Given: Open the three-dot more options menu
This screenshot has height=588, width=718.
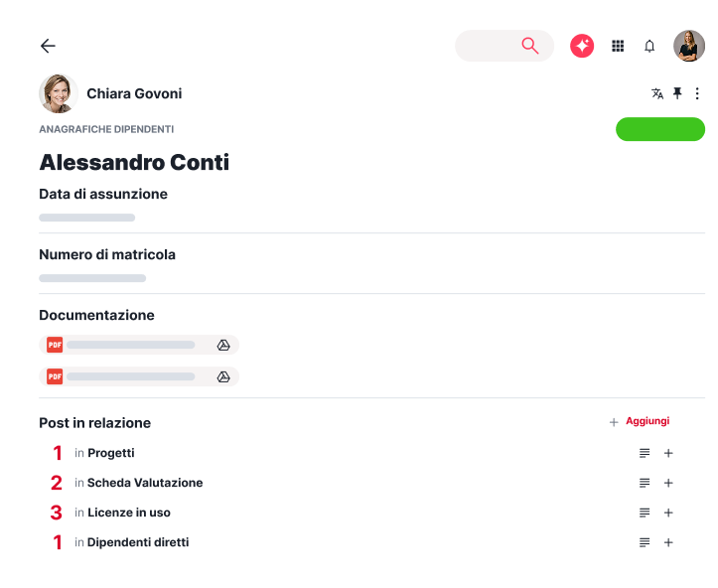Looking at the screenshot, I should click(x=697, y=93).
